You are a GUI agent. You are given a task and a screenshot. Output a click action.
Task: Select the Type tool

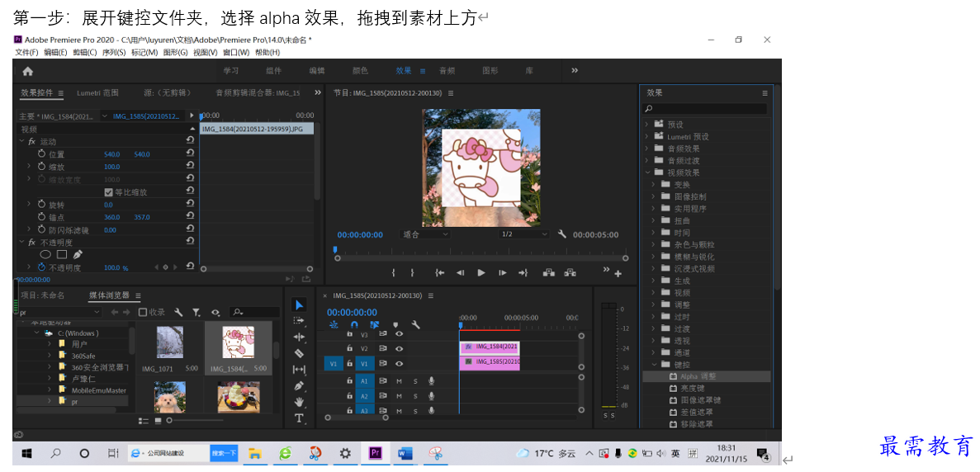tap(300, 418)
